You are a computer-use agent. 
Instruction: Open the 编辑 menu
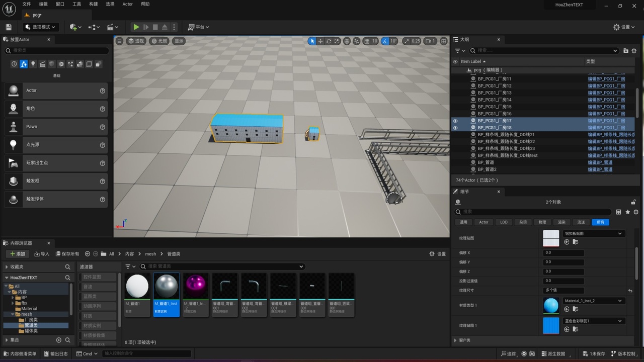(44, 4)
